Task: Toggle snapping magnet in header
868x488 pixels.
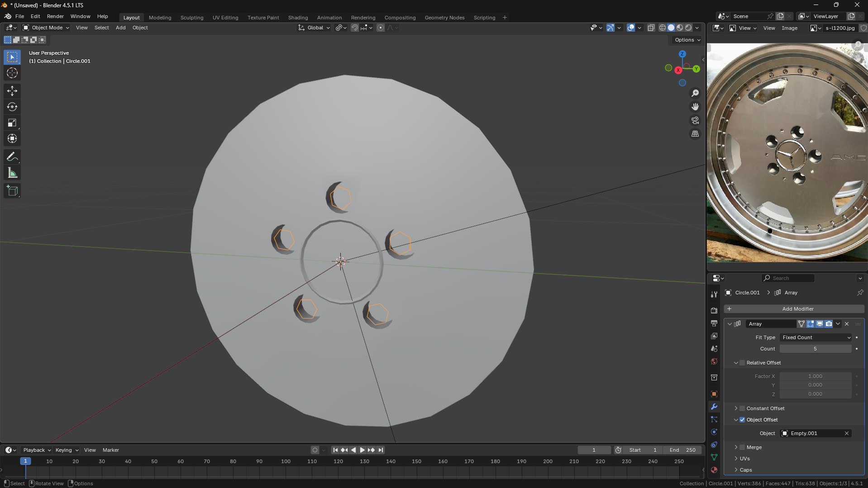Action: click(x=355, y=28)
